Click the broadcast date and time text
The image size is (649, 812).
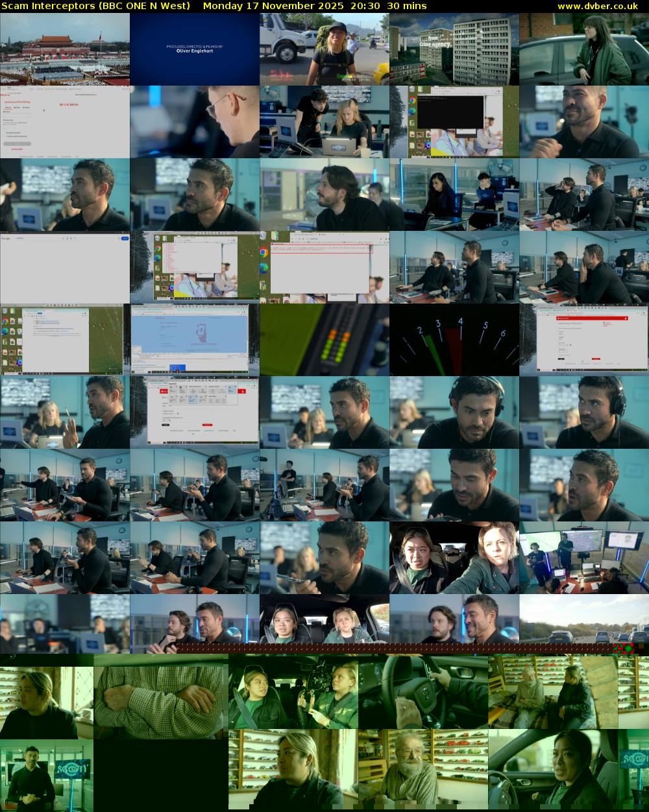(x=315, y=6)
